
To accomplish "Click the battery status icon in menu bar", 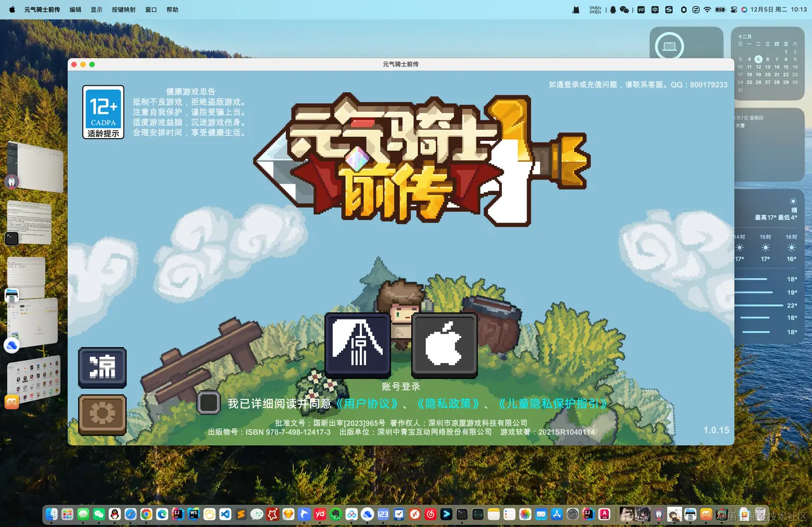I will coord(721,10).
